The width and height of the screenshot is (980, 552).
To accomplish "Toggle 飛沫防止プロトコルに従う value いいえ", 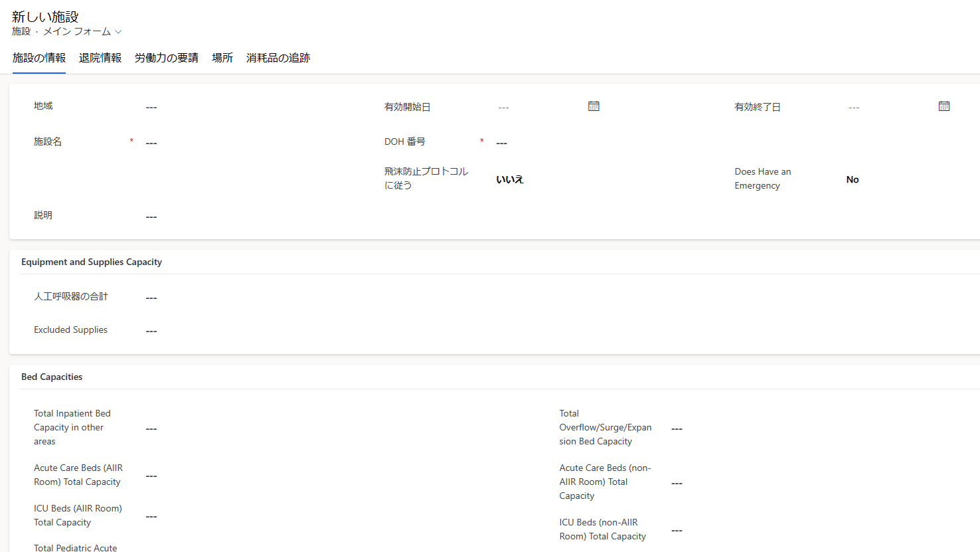I will click(510, 179).
